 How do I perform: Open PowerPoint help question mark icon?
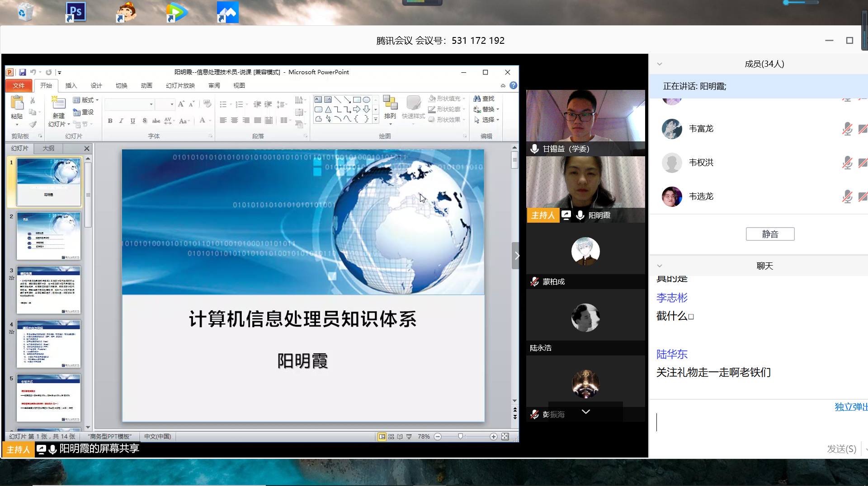(513, 85)
